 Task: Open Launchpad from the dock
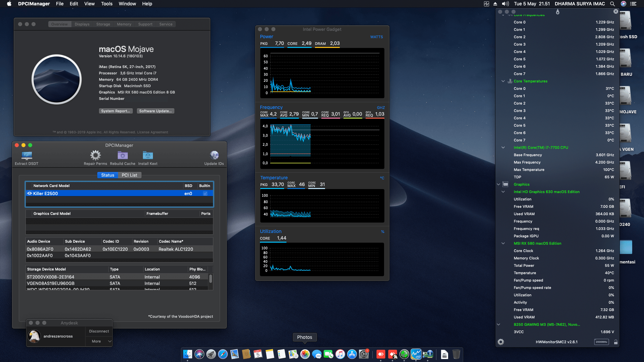click(211, 354)
